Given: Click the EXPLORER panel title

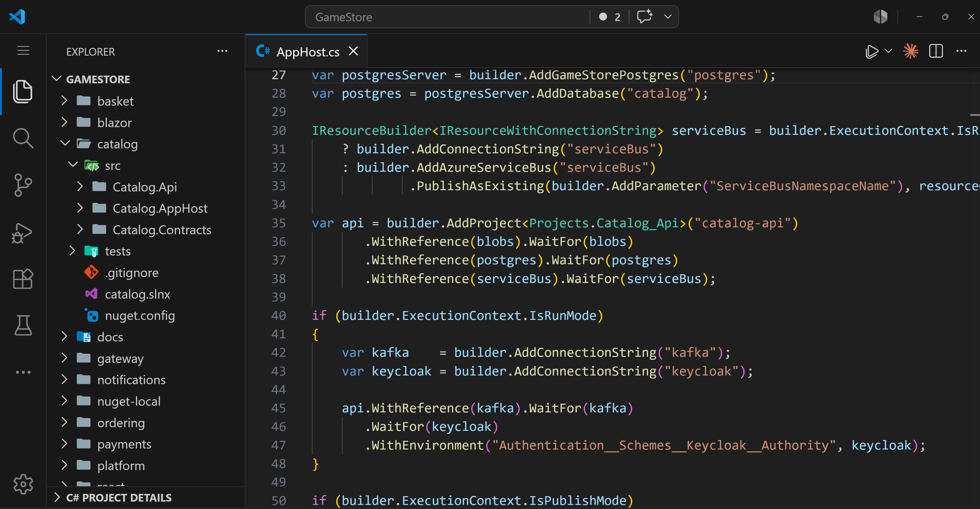Looking at the screenshot, I should pyautogui.click(x=90, y=52).
